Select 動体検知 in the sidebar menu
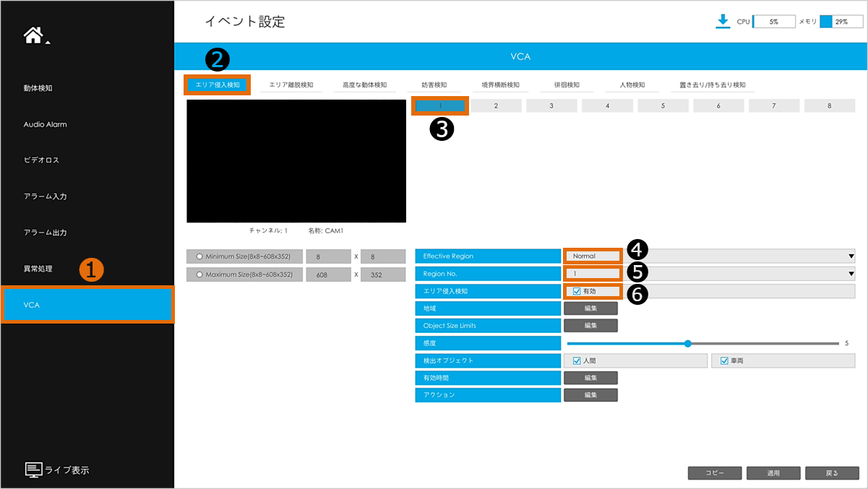 (38, 88)
